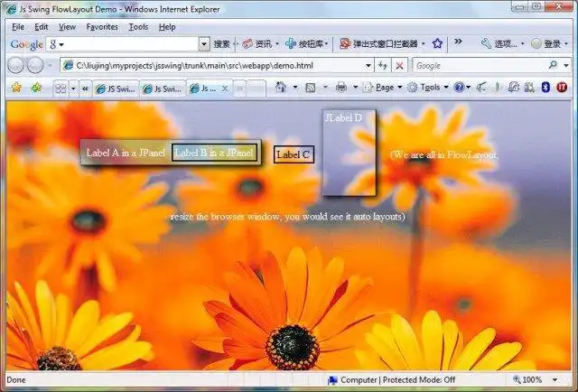The image size is (578, 392).
Task: Click the Bluetooth icon on the command bar
Action: click(x=545, y=88)
